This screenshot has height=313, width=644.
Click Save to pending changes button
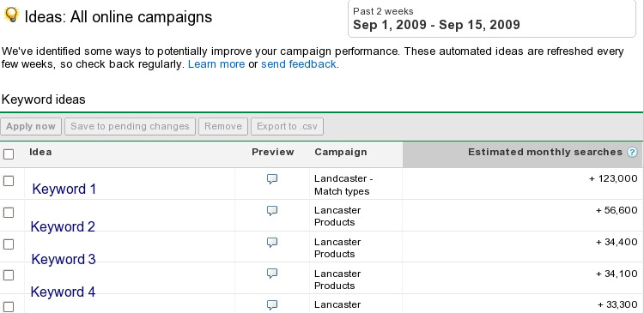[130, 126]
